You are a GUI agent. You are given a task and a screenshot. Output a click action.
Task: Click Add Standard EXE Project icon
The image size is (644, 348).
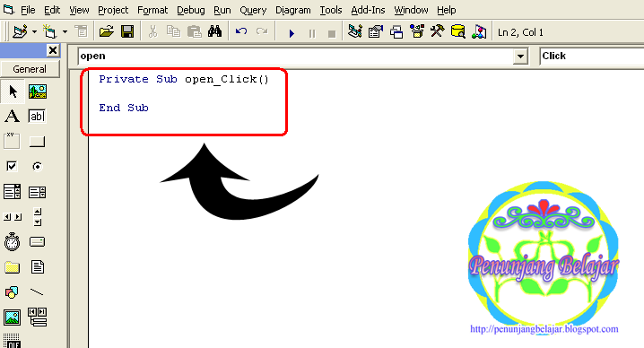pos(20,31)
